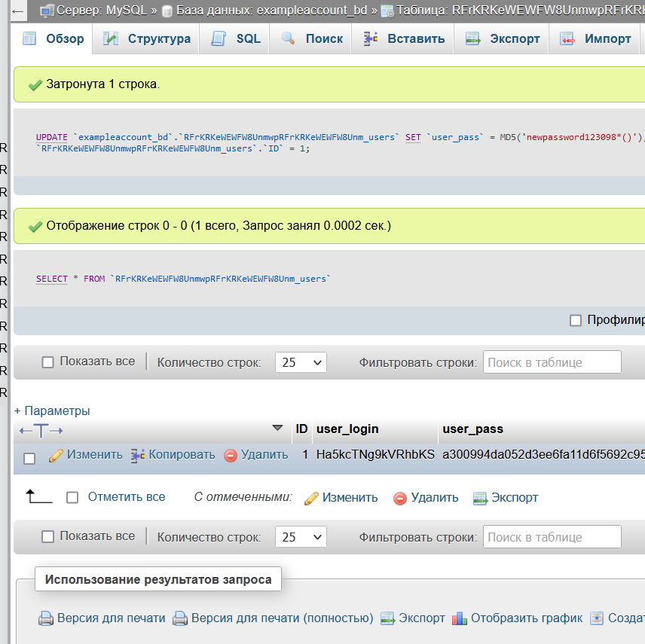This screenshot has width=645, height=644.
Task: Click the top Поиск в таблице filter field
Action: click(x=552, y=362)
